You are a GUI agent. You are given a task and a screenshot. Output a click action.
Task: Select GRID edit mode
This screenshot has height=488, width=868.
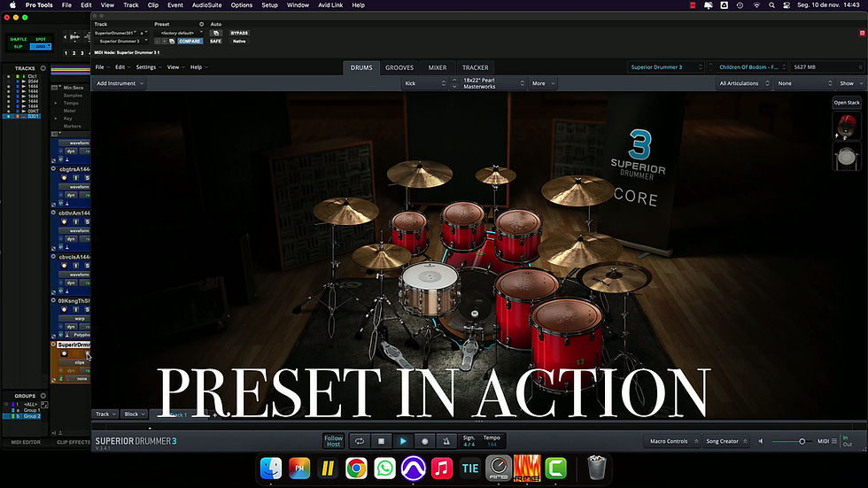41,46
